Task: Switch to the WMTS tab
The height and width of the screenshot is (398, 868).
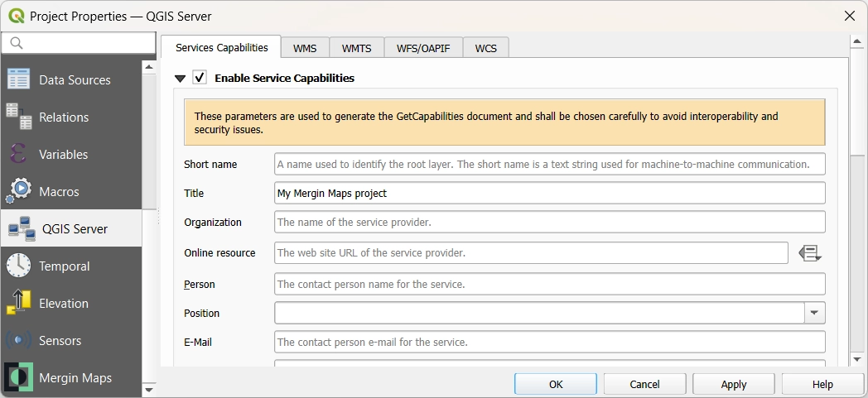Action: point(356,48)
